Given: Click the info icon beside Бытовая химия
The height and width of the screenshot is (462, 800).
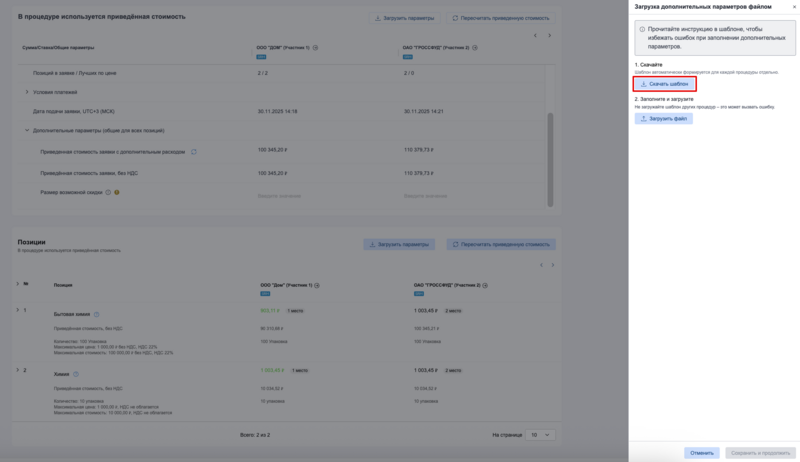Looking at the screenshot, I should tap(97, 314).
